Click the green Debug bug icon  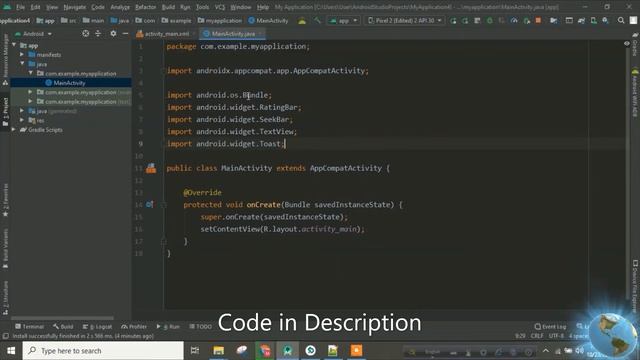click(489, 20)
